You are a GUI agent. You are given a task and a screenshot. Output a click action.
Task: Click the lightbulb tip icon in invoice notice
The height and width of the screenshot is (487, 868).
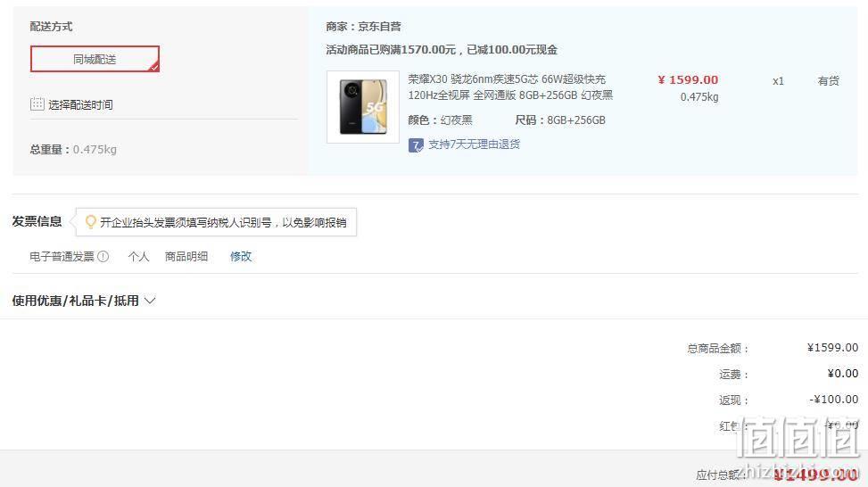pos(90,222)
